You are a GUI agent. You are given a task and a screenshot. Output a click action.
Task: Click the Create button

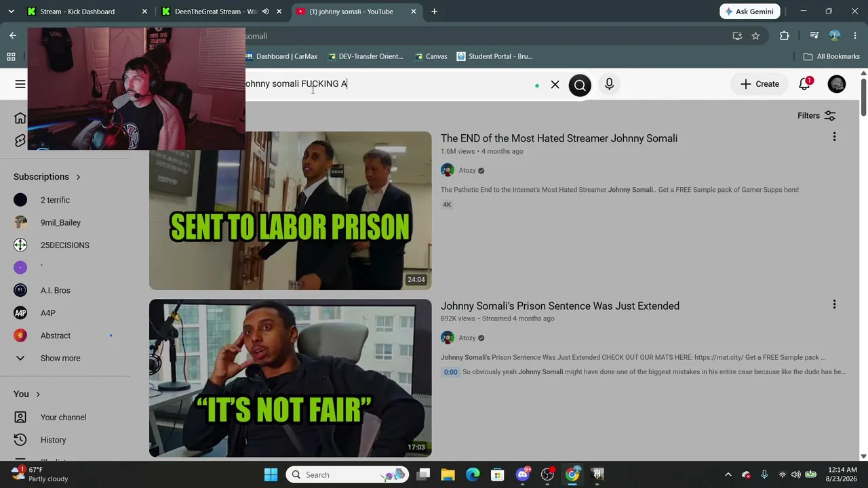[759, 84]
